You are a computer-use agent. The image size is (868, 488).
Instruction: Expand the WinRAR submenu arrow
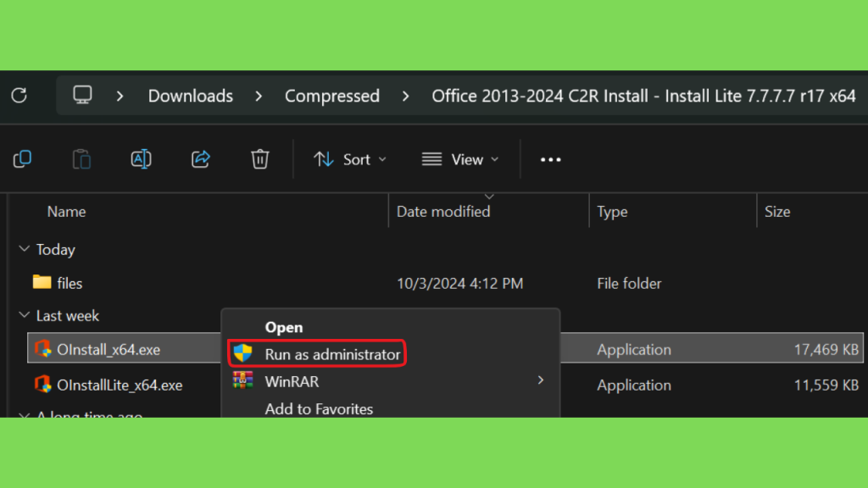tap(540, 381)
